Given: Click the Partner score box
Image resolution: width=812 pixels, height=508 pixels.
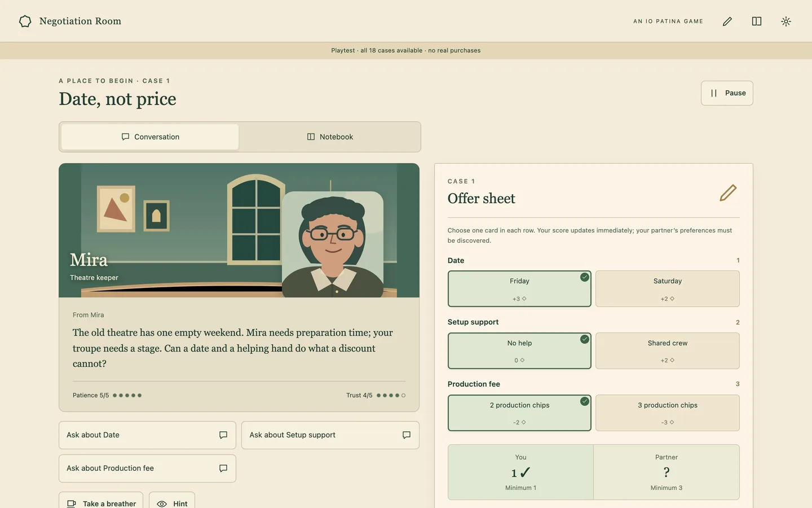Looking at the screenshot, I should coord(667,472).
